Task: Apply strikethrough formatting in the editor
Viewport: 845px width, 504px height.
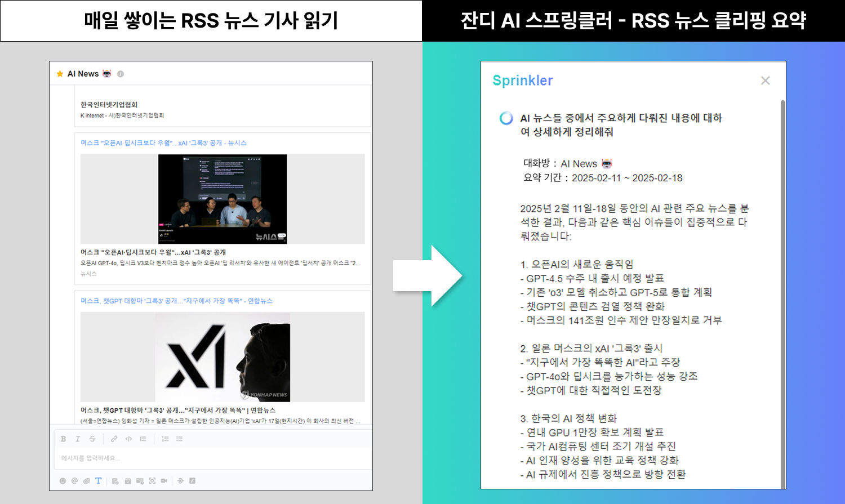Action: click(x=92, y=439)
